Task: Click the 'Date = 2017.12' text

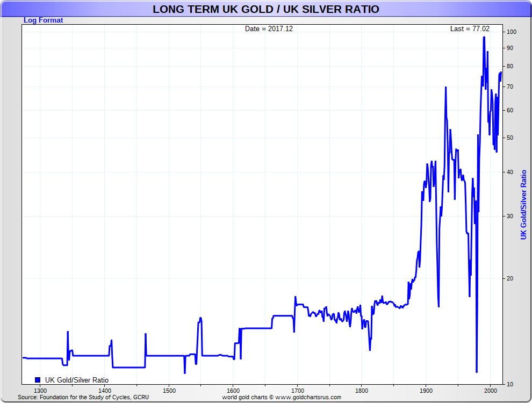Action: 269,29
